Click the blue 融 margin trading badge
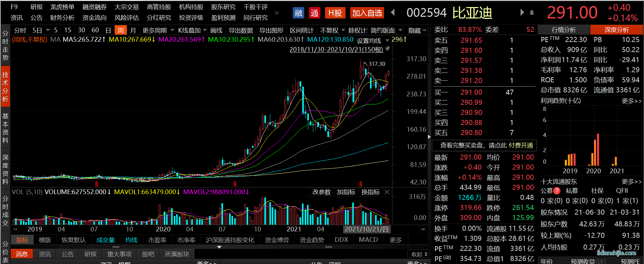Viewport: 644px width, 264px height. [x=298, y=13]
